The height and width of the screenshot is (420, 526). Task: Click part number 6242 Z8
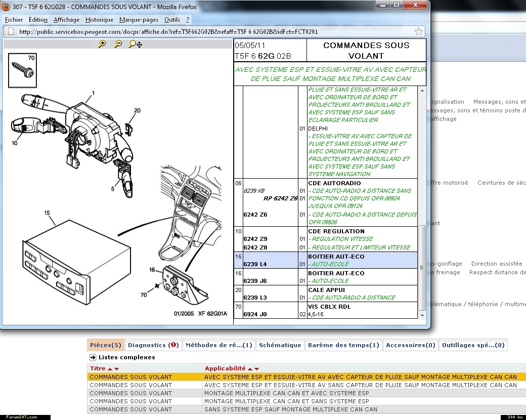click(255, 247)
